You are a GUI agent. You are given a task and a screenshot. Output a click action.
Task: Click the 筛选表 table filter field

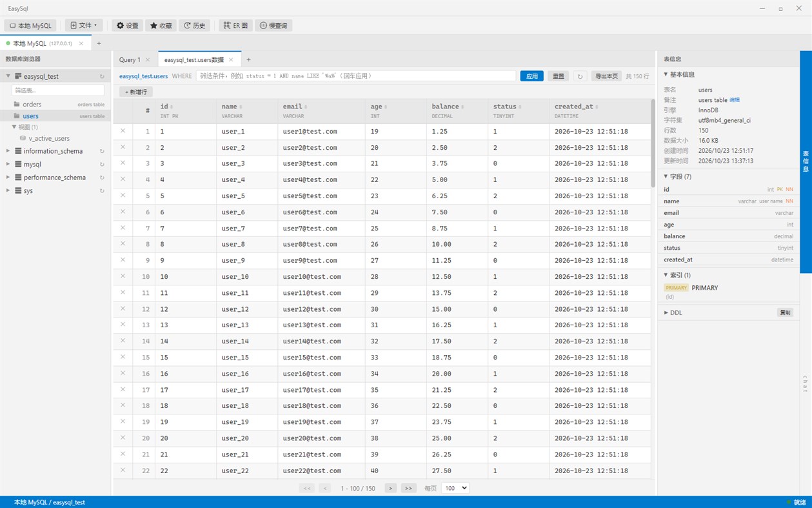pyautogui.click(x=58, y=90)
